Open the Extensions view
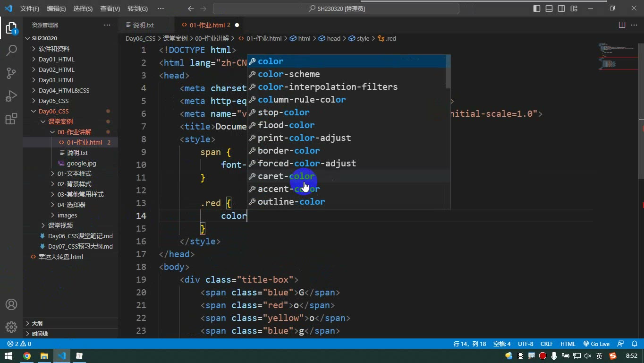The width and height of the screenshot is (644, 363). point(11,119)
